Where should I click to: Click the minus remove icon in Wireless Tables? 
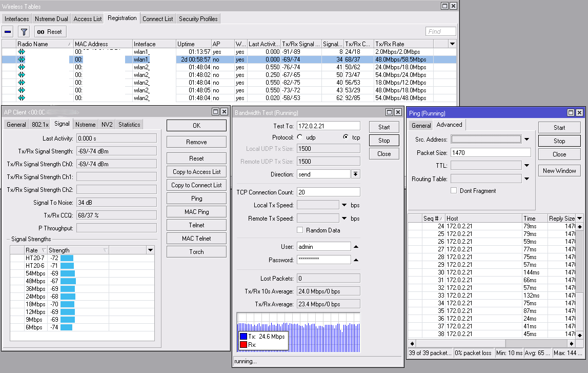[8, 32]
